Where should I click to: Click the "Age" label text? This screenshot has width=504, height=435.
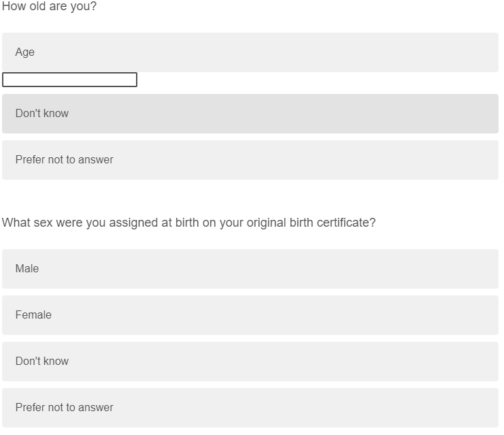(25, 52)
